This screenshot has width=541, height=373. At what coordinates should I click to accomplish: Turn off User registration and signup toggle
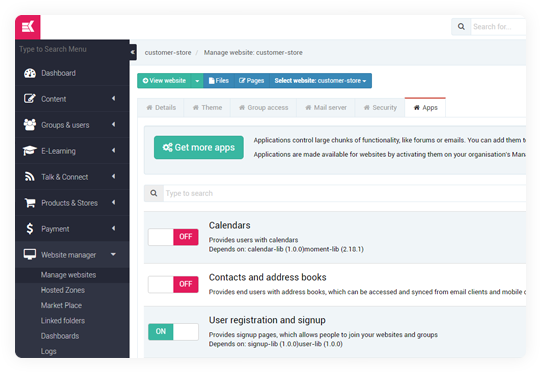pos(173,332)
